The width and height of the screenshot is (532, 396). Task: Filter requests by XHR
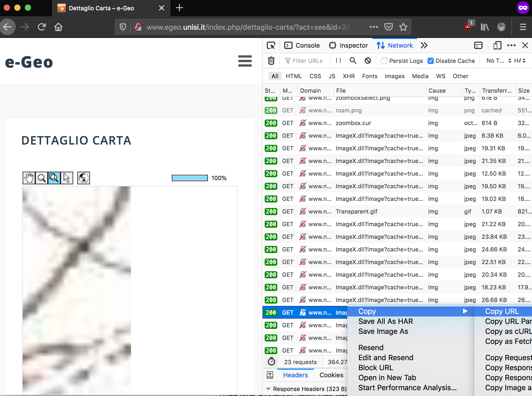(x=349, y=76)
